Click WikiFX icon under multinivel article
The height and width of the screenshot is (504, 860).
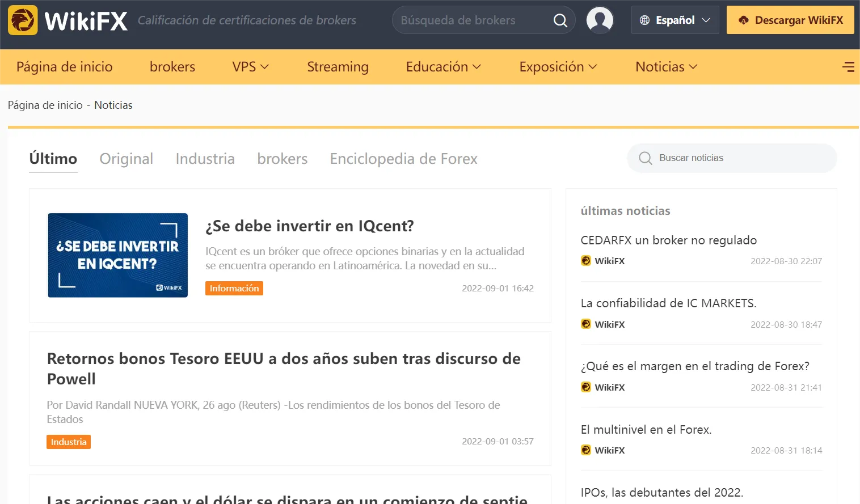(586, 450)
